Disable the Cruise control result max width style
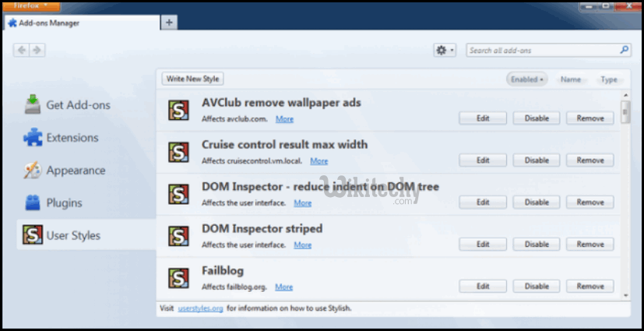Viewport: 644px width, 331px height. click(x=537, y=160)
